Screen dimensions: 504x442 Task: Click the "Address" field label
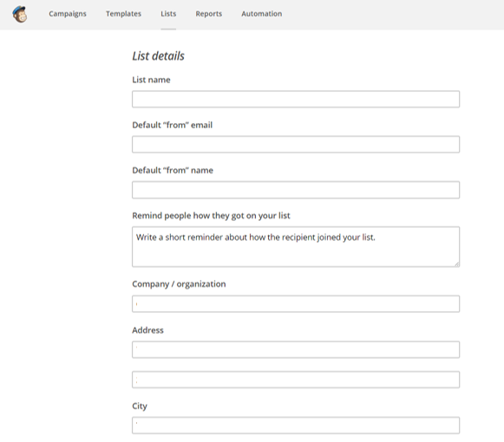click(x=147, y=330)
